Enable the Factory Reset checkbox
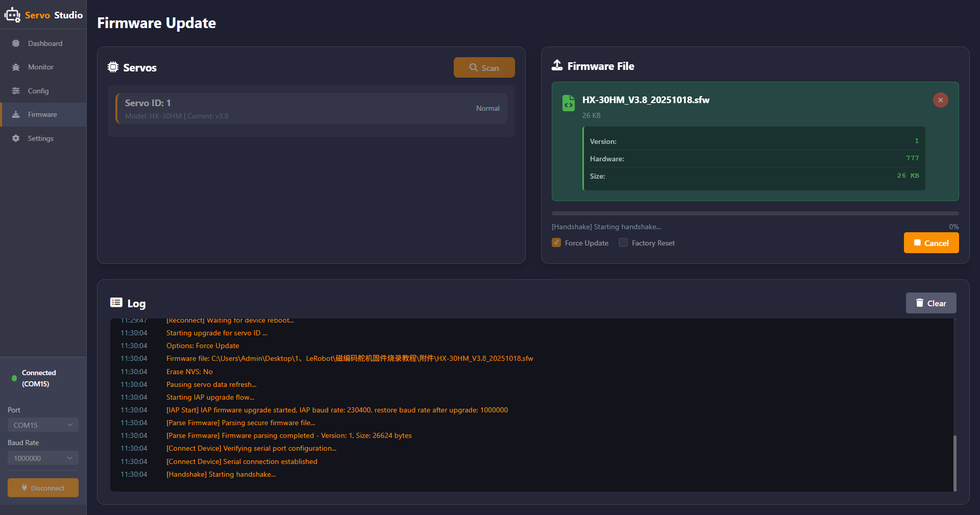 click(623, 243)
